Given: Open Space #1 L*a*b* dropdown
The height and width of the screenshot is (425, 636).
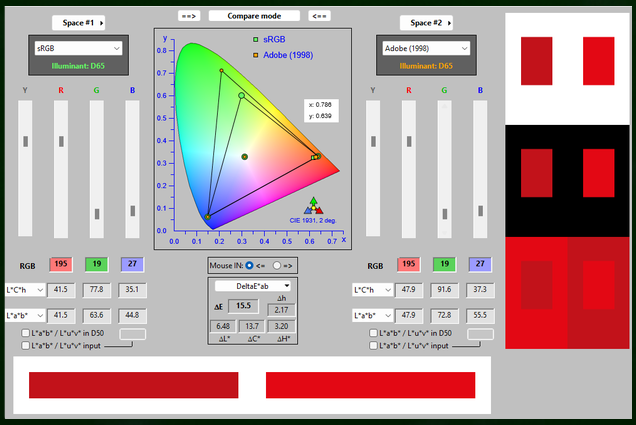Looking at the screenshot, I should (x=25, y=315).
